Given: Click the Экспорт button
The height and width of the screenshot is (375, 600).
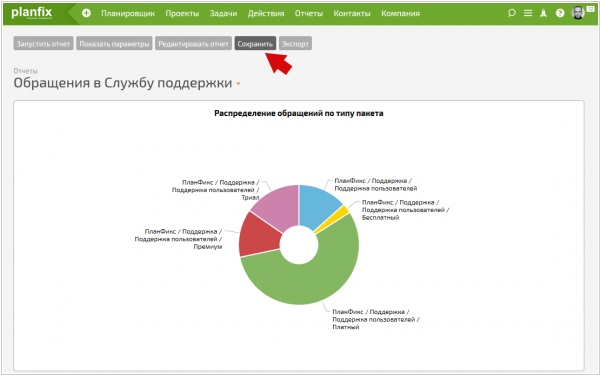Looking at the screenshot, I should pyautogui.click(x=295, y=44).
